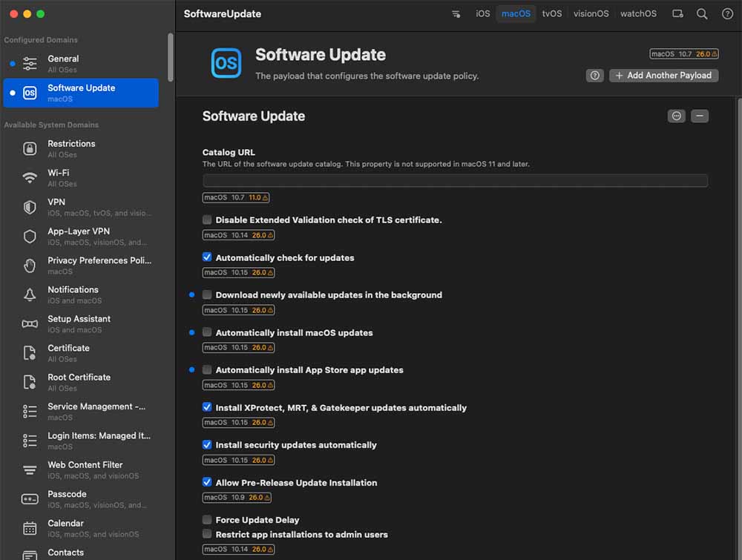Open the filter options toolbar icon
Image resolution: width=742 pixels, height=560 pixels.
click(456, 14)
